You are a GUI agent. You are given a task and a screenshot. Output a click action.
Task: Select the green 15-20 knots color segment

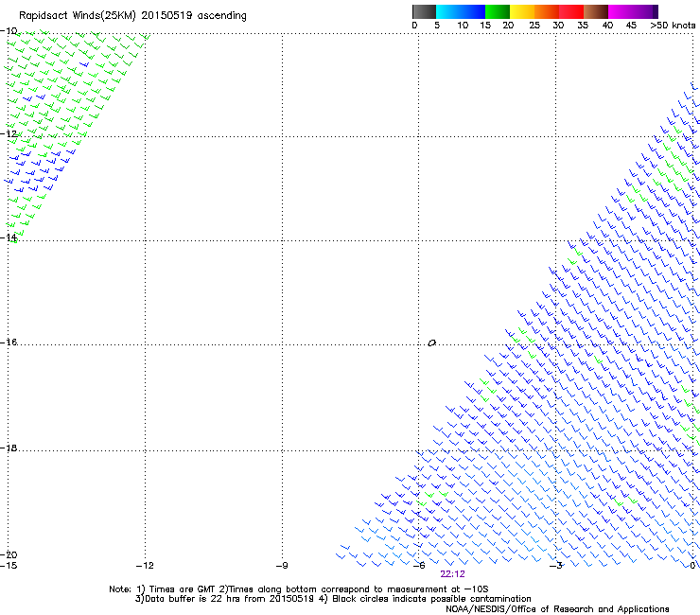coord(498,11)
